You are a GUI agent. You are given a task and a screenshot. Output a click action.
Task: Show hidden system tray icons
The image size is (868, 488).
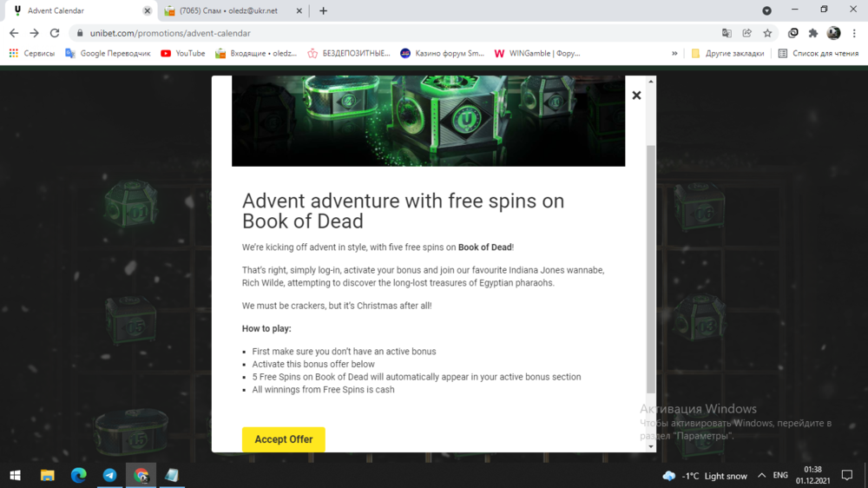(x=761, y=475)
